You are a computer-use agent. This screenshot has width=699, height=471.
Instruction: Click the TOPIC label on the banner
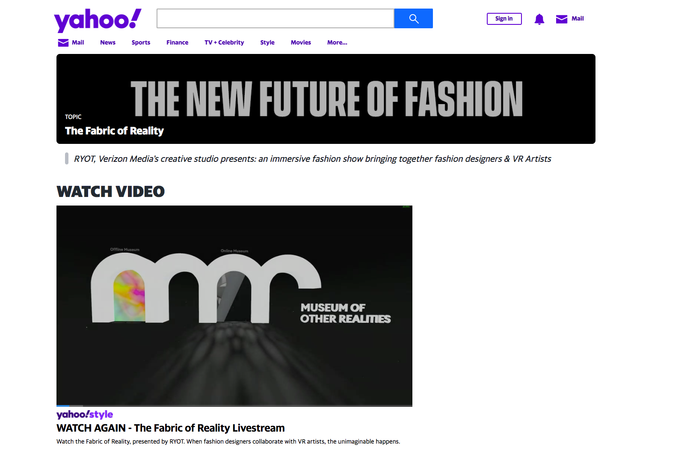73,117
